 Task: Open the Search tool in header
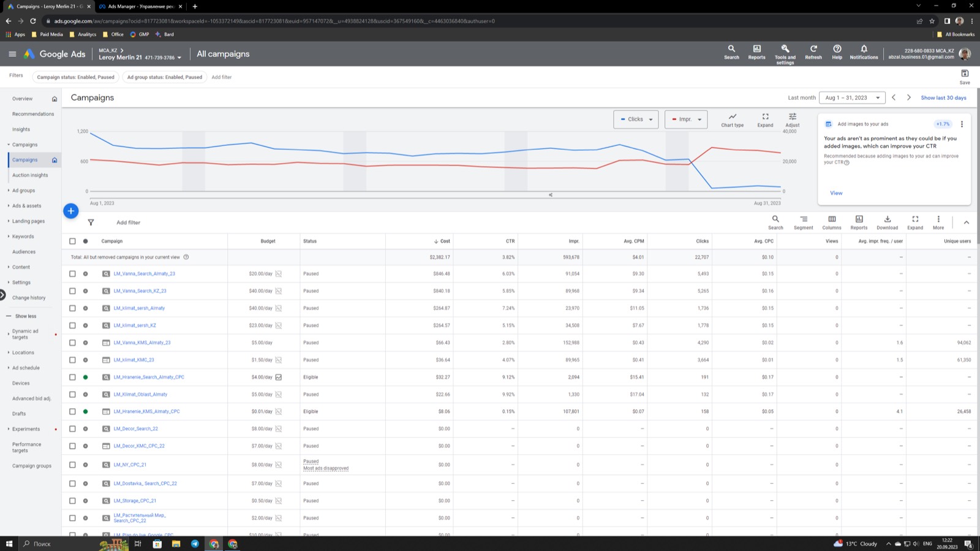click(x=731, y=52)
